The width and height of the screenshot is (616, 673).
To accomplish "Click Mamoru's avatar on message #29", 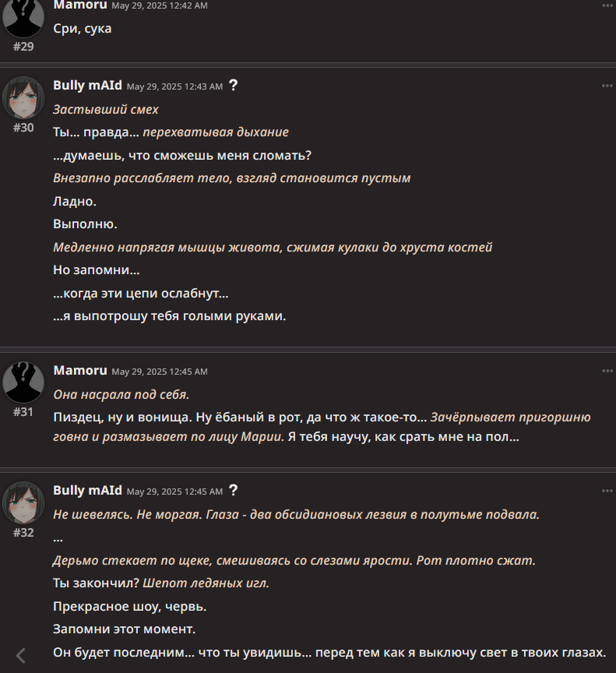I will point(23,18).
